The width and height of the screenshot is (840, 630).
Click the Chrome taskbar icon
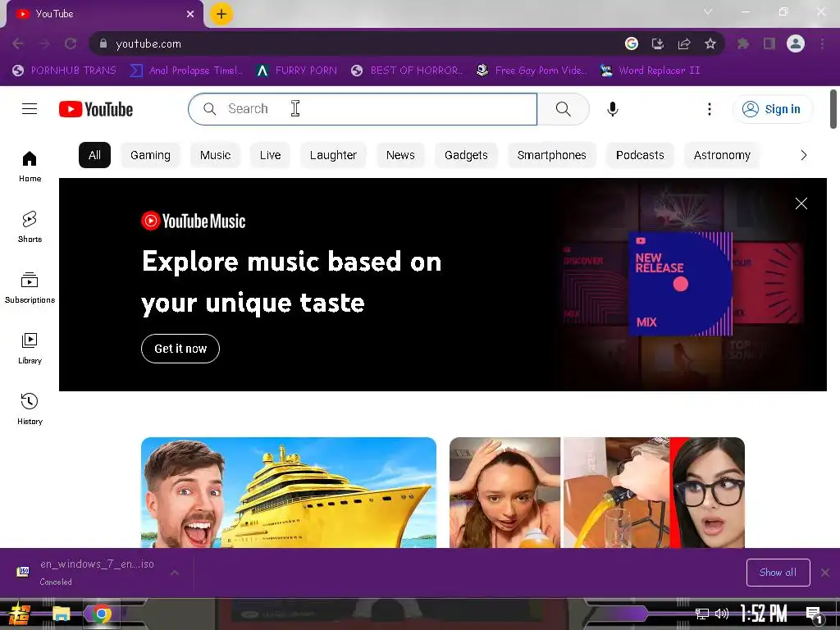[x=101, y=614]
